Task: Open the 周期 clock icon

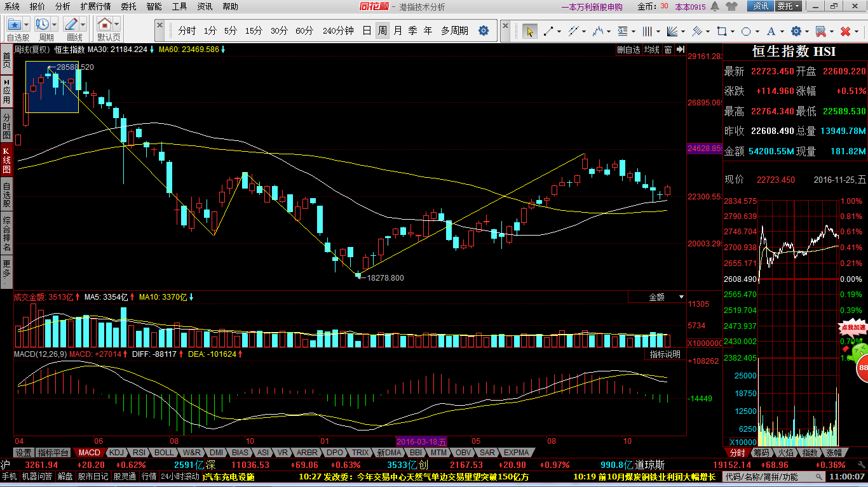Action: click(43, 25)
